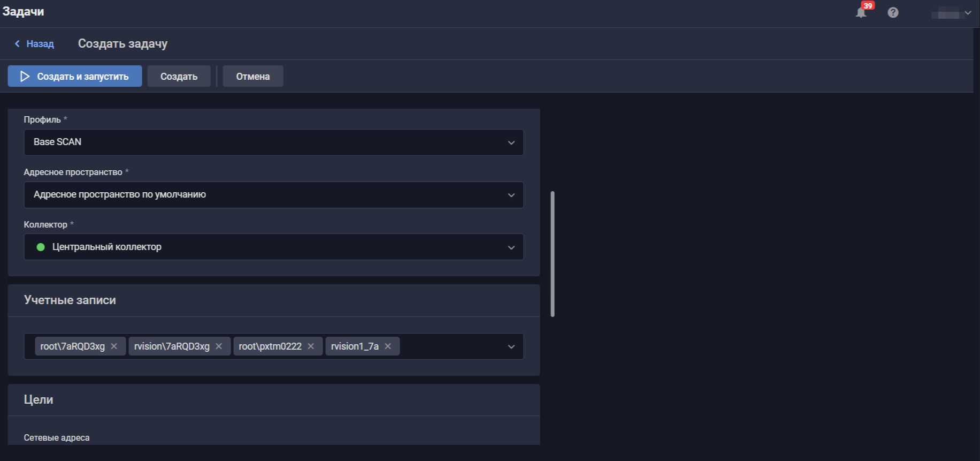Expand the Профиль dropdown with Base SCAN

tap(511, 142)
